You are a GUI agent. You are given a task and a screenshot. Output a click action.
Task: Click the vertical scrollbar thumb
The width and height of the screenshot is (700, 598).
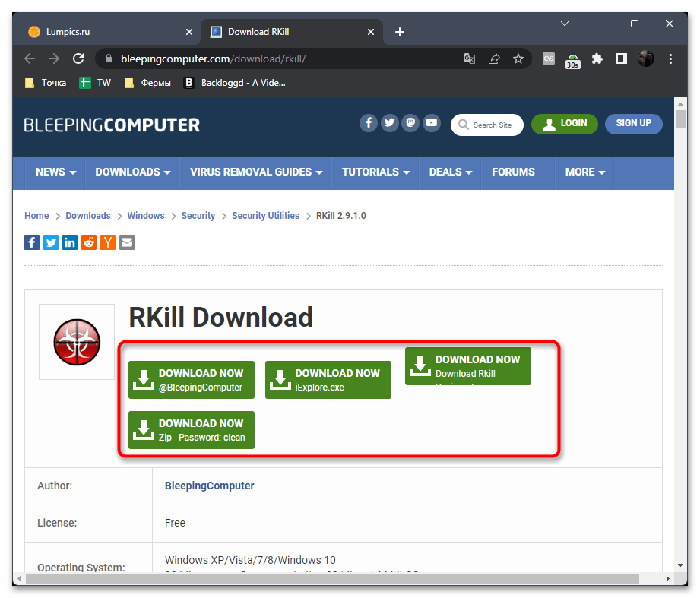(x=680, y=119)
